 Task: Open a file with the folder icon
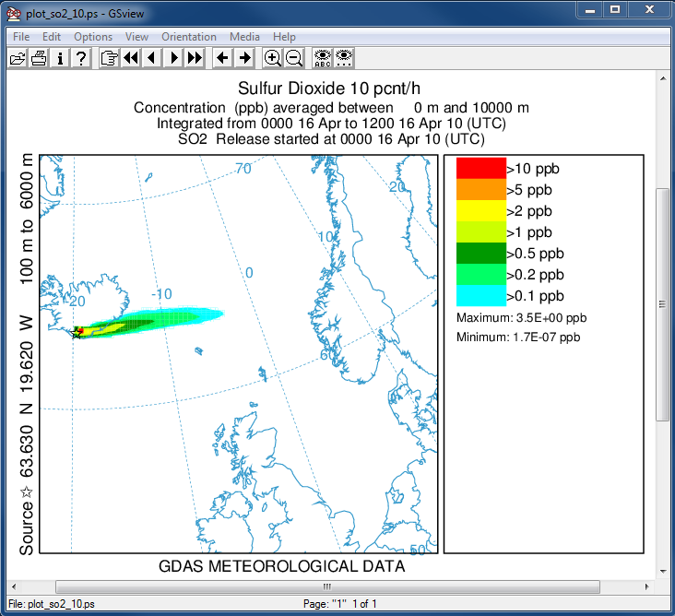(x=18, y=58)
